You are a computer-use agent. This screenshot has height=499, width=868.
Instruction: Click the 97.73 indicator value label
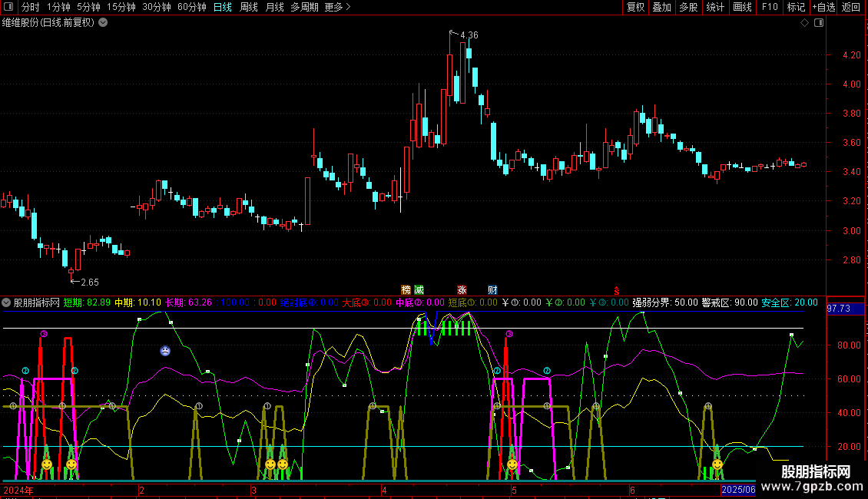(x=838, y=309)
